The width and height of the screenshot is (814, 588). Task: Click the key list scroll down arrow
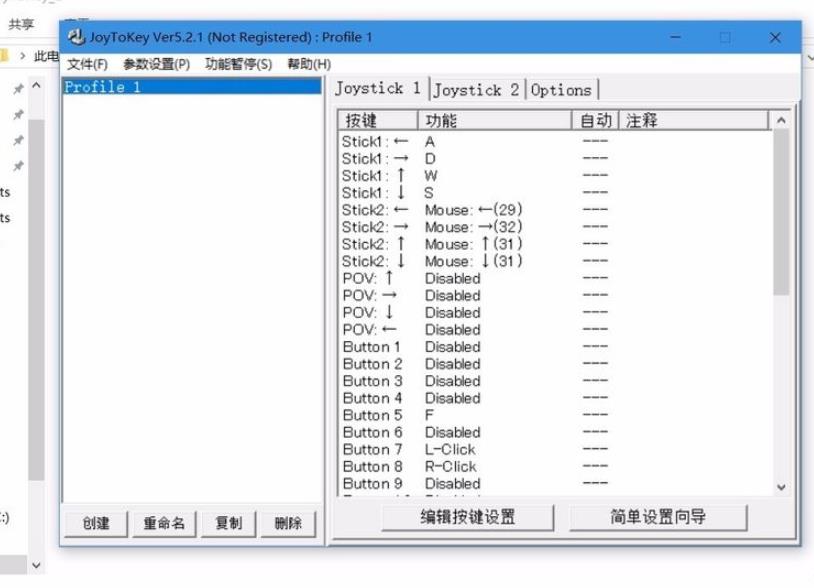[781, 487]
